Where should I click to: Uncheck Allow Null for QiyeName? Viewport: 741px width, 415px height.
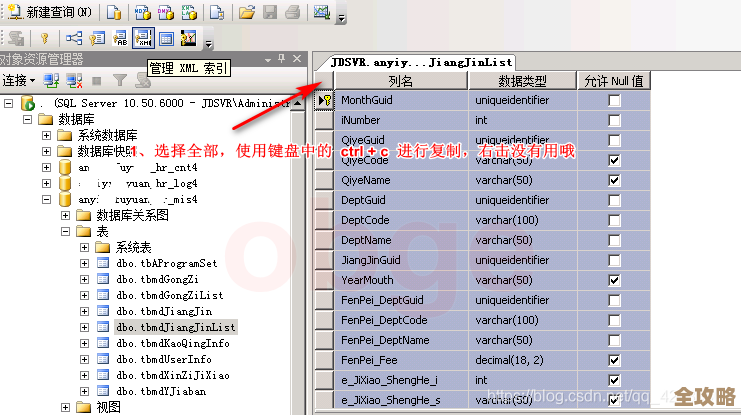[x=614, y=180]
